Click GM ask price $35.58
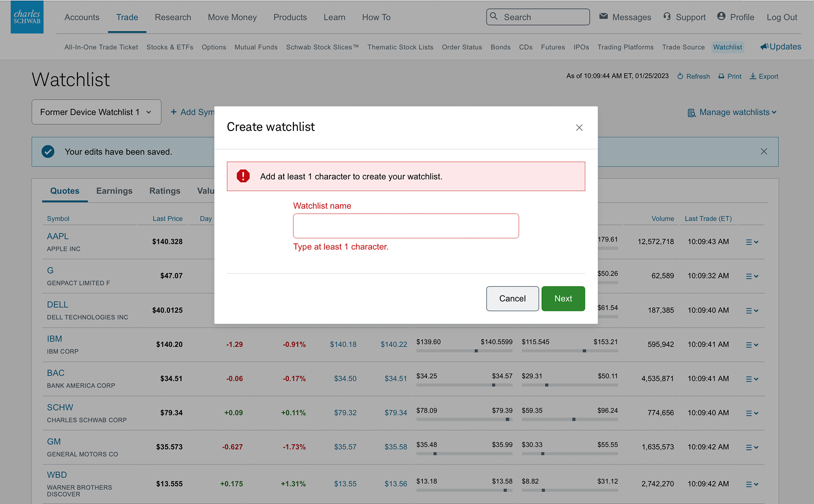The height and width of the screenshot is (504, 814). pyautogui.click(x=396, y=447)
